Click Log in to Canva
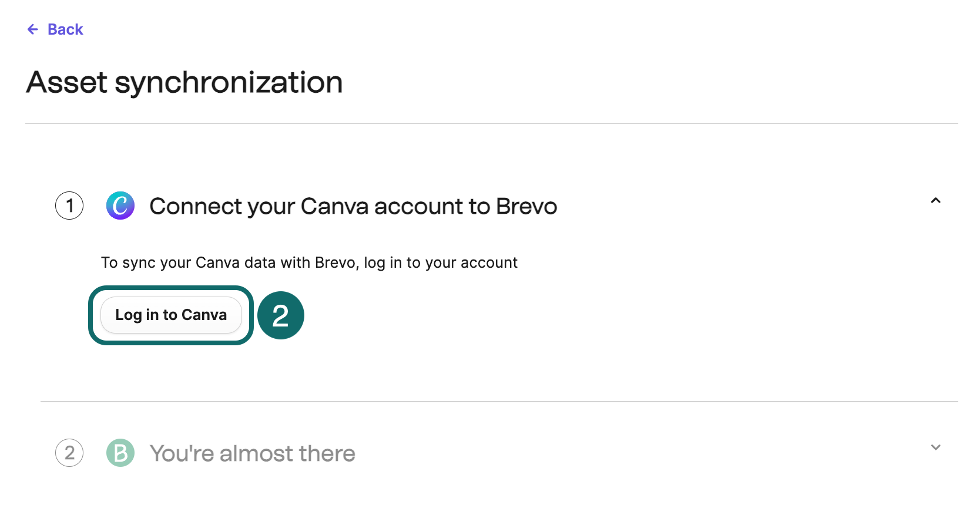The width and height of the screenshot is (980, 505). click(x=170, y=315)
